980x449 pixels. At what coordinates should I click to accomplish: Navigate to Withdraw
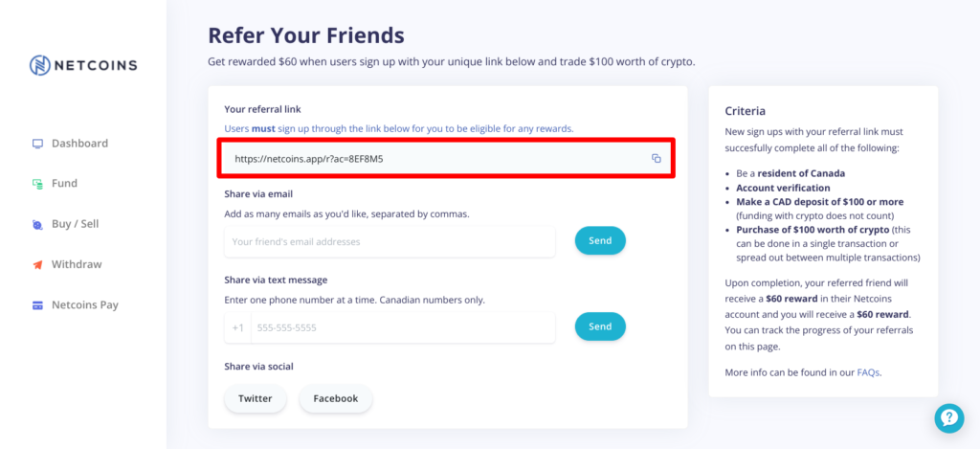(77, 264)
